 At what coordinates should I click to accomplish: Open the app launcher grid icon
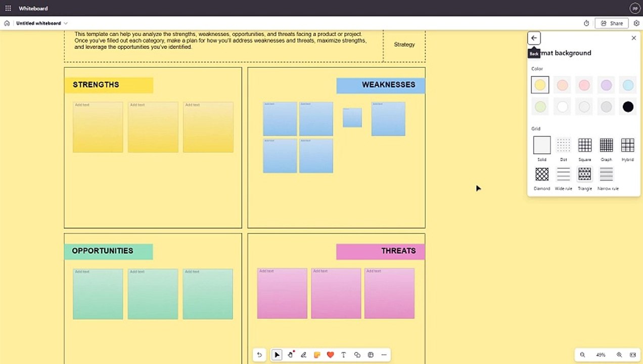[8, 9]
